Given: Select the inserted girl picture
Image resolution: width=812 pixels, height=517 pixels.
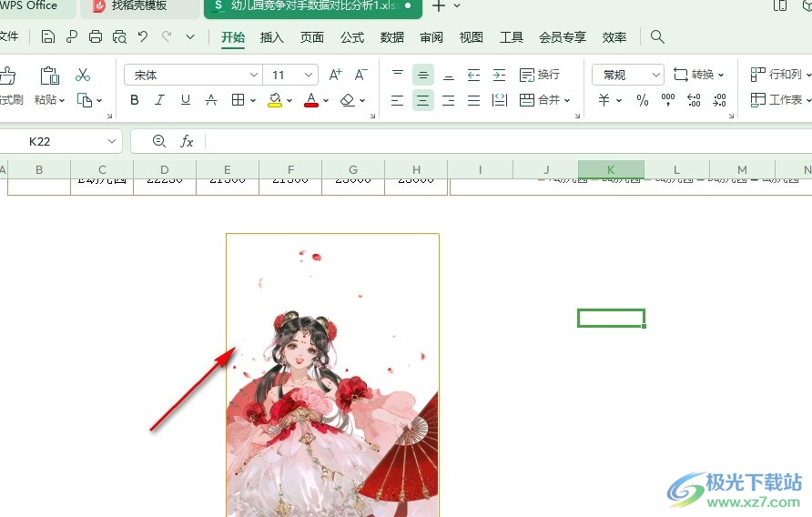Looking at the screenshot, I should (x=332, y=375).
